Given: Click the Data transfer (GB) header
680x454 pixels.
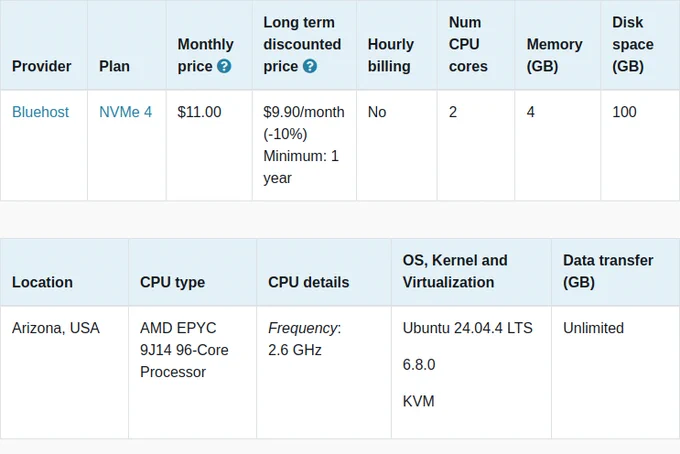Looking at the screenshot, I should coord(608,271).
